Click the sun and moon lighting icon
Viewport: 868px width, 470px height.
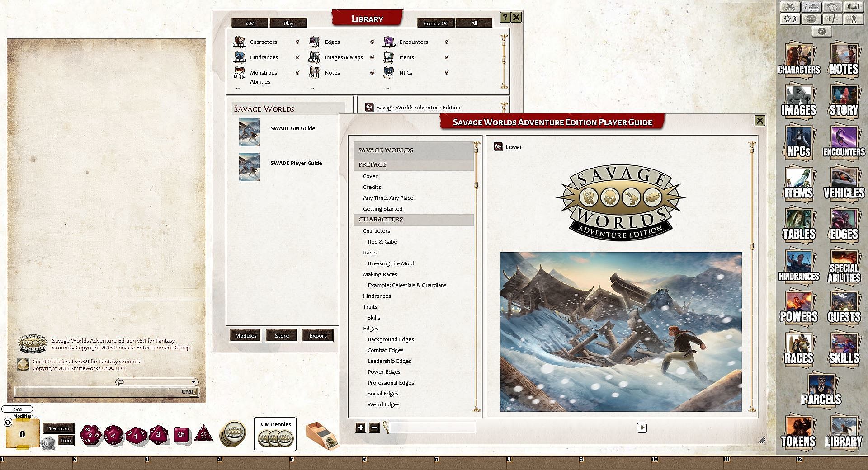(x=790, y=19)
